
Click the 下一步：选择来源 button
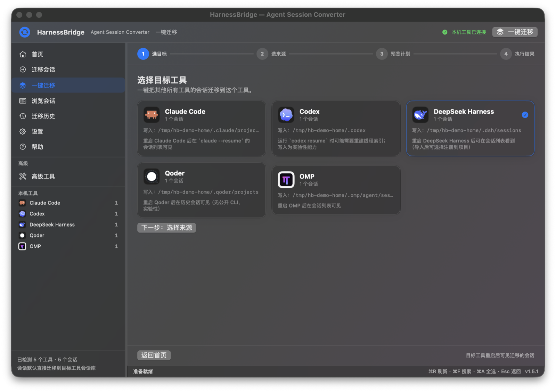coord(166,228)
